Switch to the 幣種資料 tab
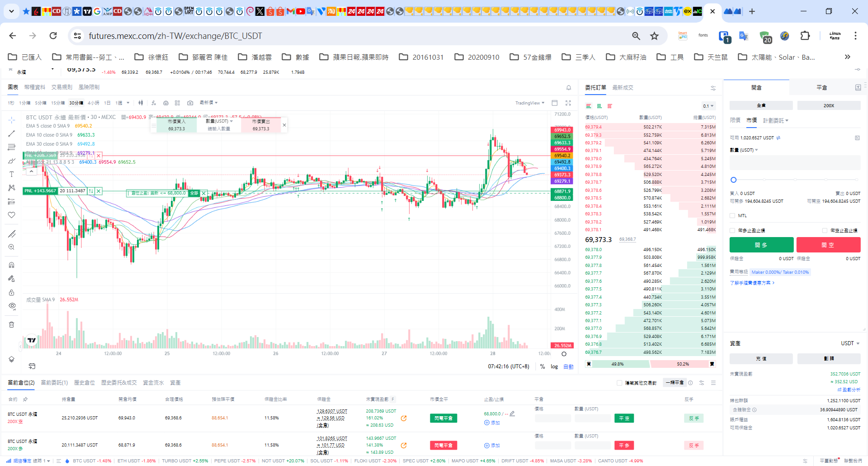868x466 pixels. (x=35, y=87)
